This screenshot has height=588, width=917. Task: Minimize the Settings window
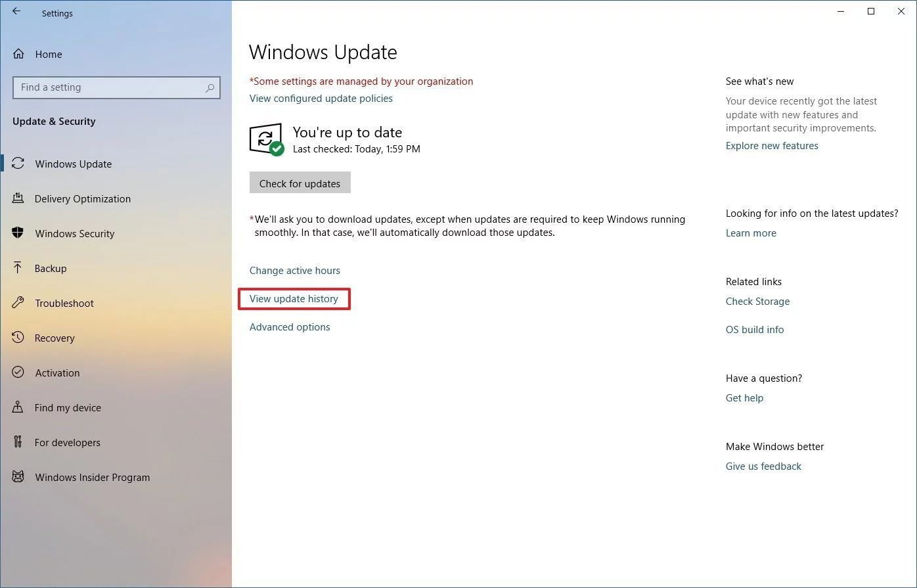841,11
